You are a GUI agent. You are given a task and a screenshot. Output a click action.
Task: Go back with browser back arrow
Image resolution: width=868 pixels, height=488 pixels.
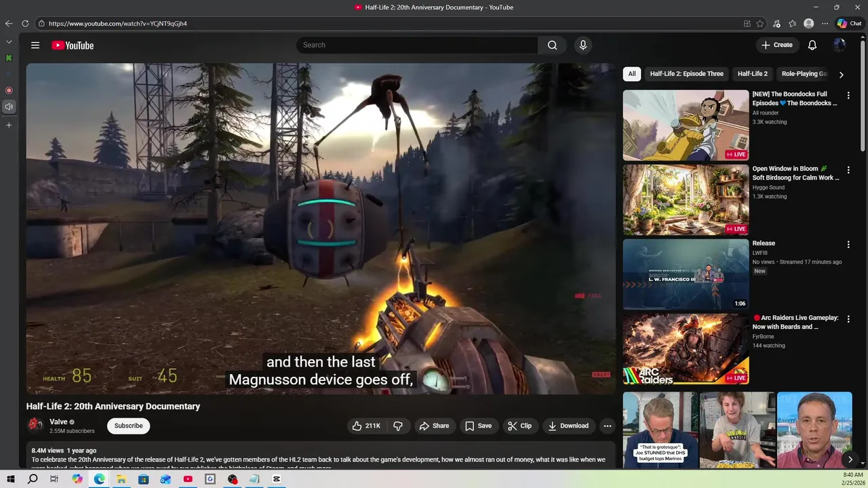pyautogui.click(x=9, y=23)
